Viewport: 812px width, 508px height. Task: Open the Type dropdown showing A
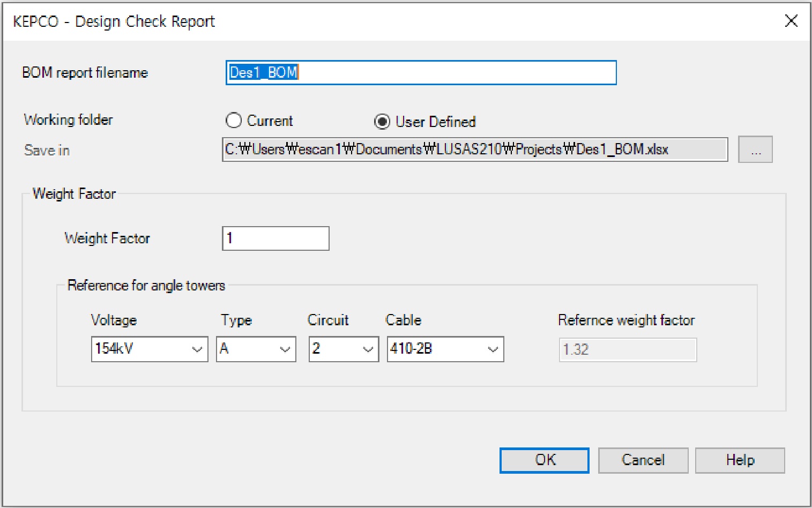[x=256, y=349]
